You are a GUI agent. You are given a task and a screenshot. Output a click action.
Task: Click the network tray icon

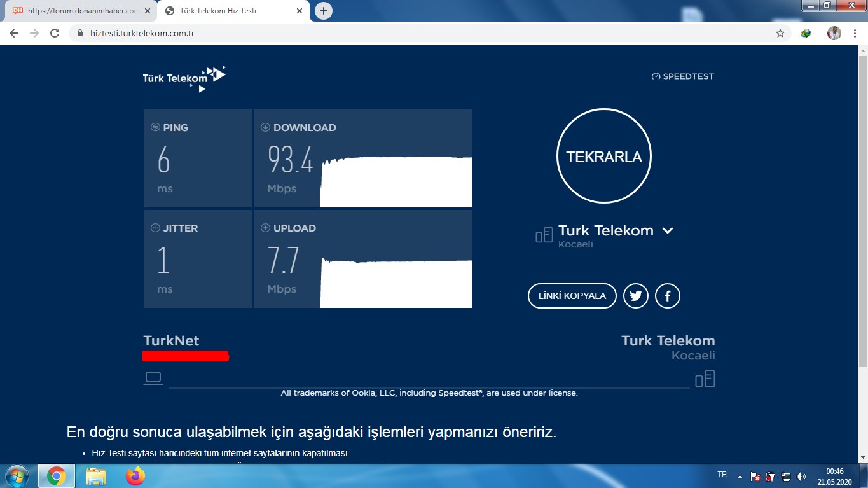(x=786, y=476)
